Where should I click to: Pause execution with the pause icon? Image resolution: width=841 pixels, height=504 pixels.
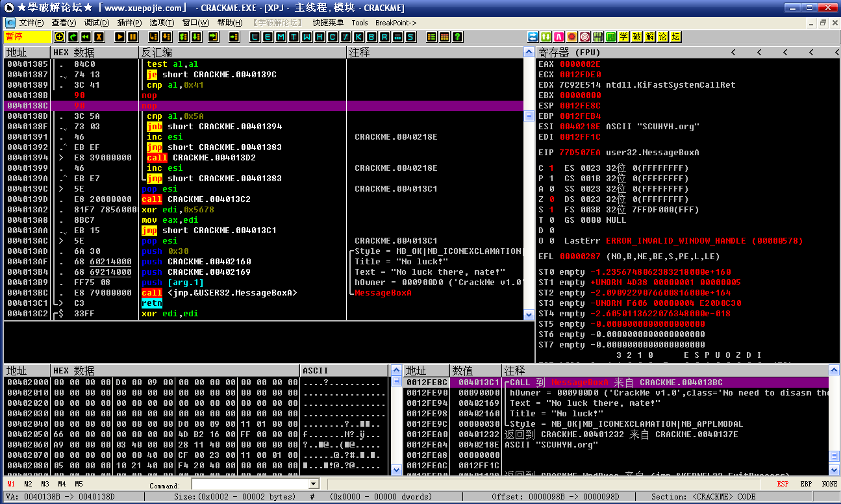coord(133,37)
